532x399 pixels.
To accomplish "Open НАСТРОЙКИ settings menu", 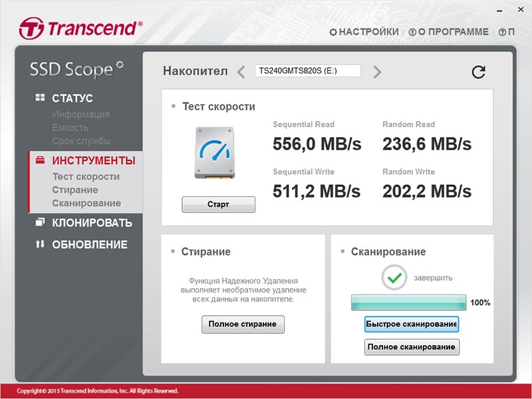I will (369, 32).
